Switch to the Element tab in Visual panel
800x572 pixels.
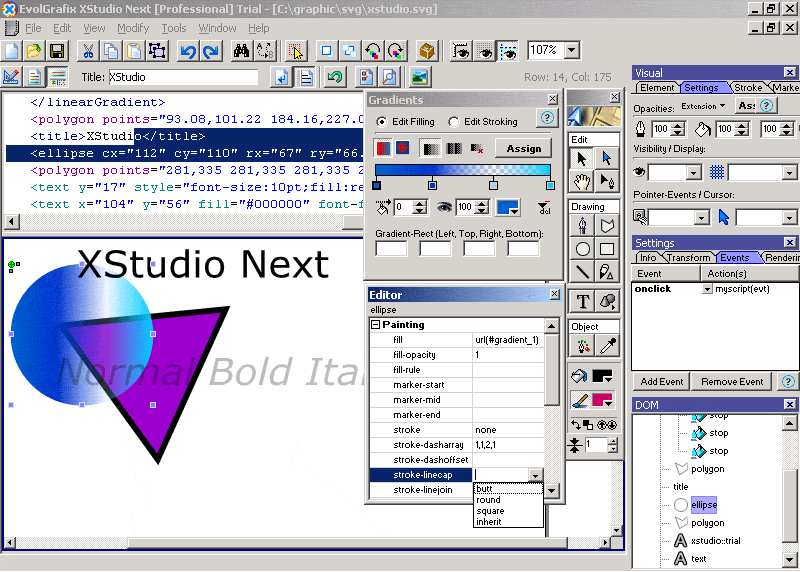pos(657,88)
